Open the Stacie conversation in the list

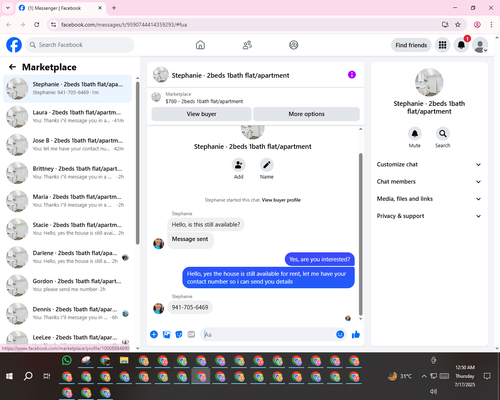pyautogui.click(x=67, y=229)
